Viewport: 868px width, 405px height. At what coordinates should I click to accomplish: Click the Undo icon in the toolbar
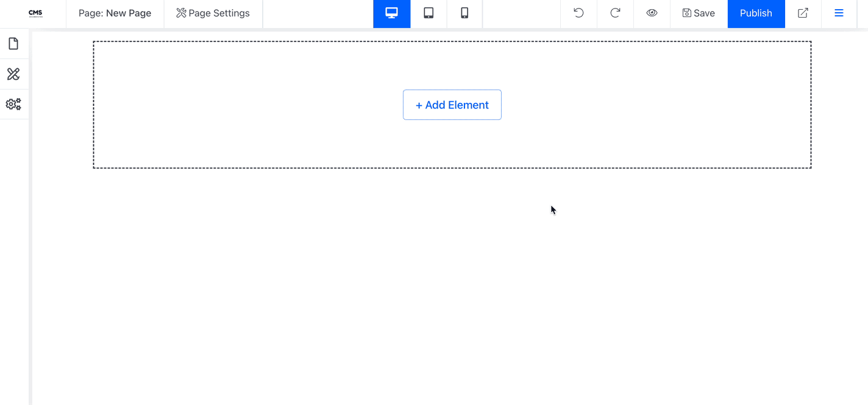[x=578, y=13]
